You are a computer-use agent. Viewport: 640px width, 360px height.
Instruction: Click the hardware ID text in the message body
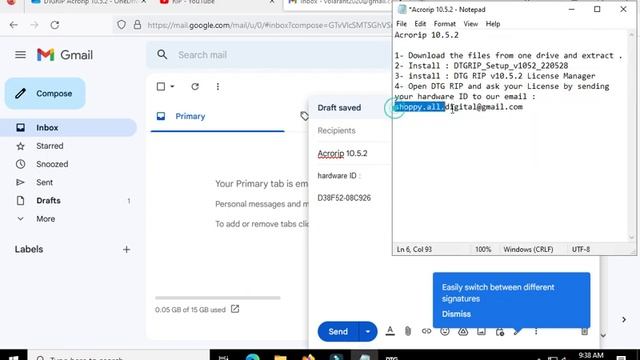coord(338,176)
